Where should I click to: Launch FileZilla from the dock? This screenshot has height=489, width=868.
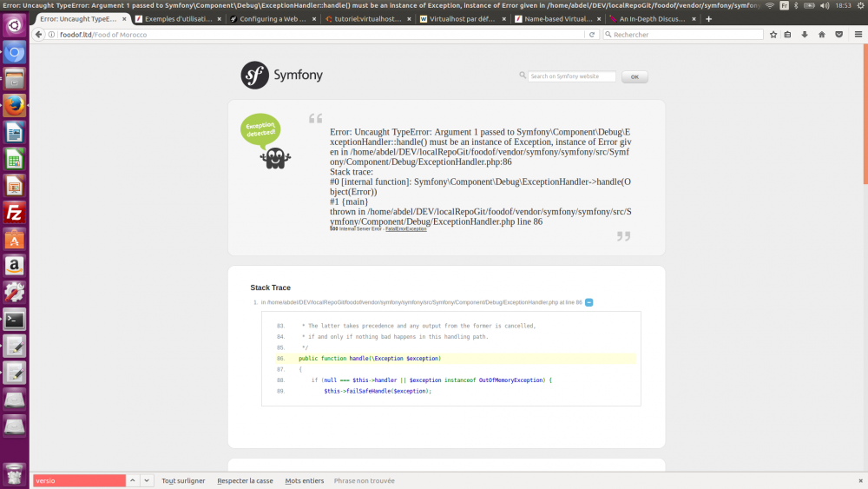15,213
